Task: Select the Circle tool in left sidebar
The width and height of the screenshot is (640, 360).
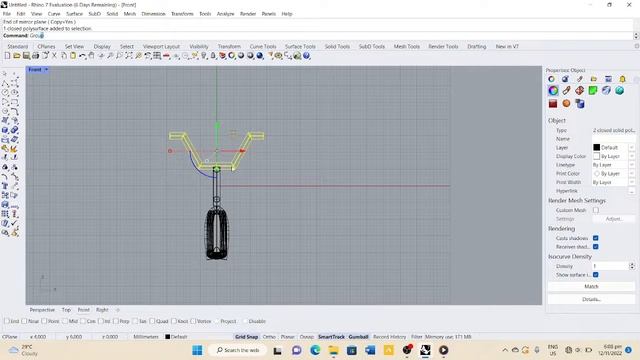Action: point(5,93)
